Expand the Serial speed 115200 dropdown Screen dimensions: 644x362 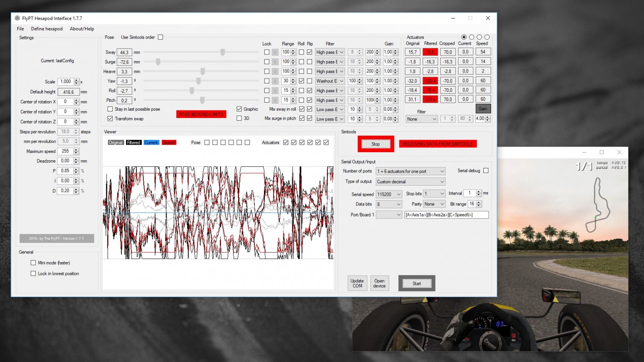(389, 194)
